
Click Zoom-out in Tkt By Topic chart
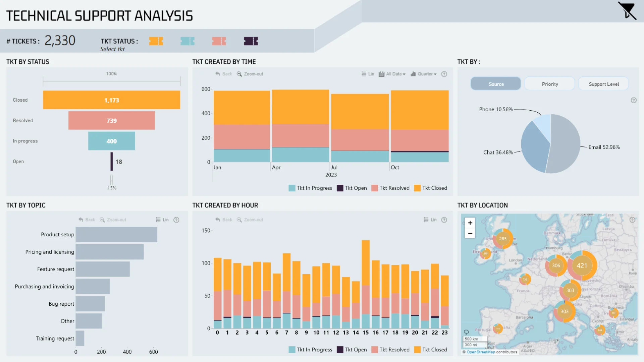coord(113,220)
